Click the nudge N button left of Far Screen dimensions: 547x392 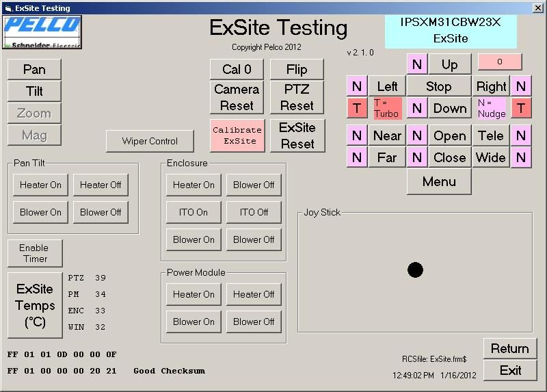pyautogui.click(x=356, y=157)
